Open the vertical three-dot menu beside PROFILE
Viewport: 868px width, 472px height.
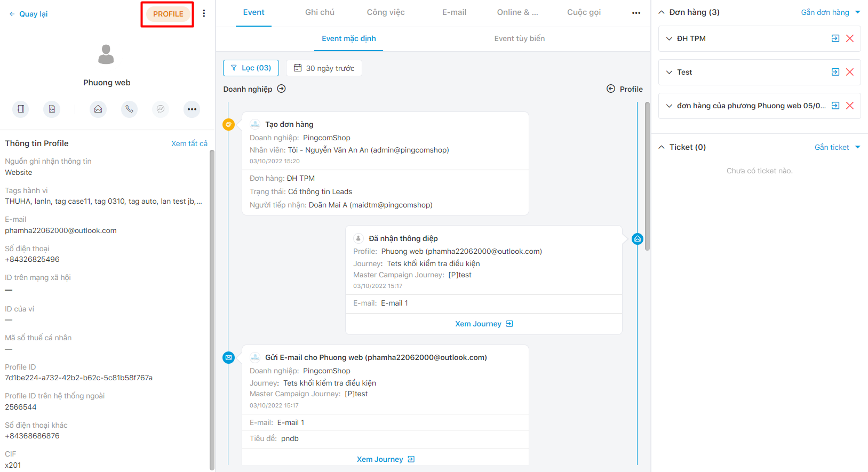coord(204,13)
